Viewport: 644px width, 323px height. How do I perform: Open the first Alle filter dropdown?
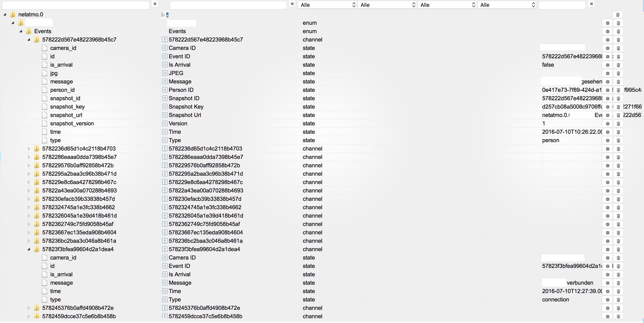pyautogui.click(x=327, y=5)
